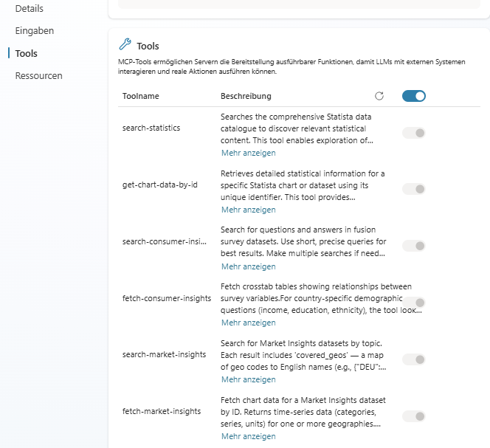Toggle the fetch-market-insights tool switch
Screen dimensions: 490x448
pyautogui.click(x=414, y=416)
